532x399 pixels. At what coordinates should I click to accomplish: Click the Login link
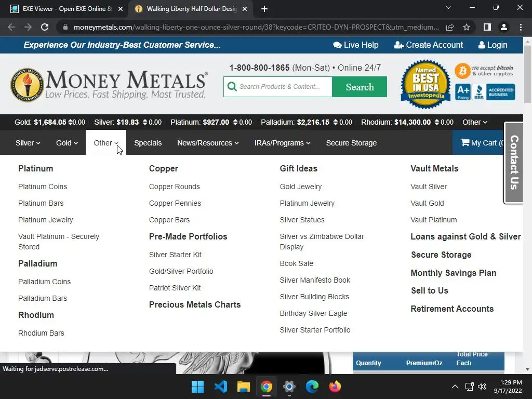point(493,45)
